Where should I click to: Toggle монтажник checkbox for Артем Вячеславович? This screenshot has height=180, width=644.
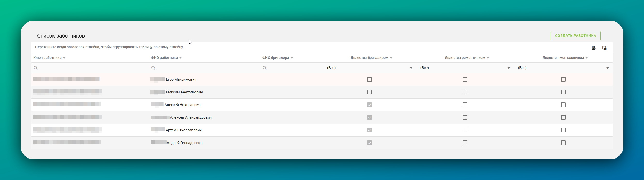[x=563, y=130]
